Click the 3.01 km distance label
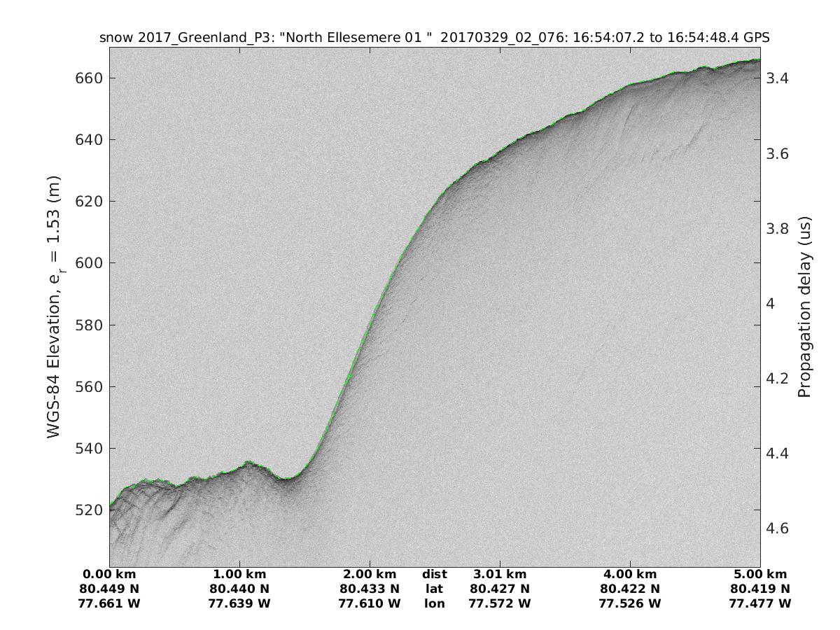 pyautogui.click(x=500, y=574)
